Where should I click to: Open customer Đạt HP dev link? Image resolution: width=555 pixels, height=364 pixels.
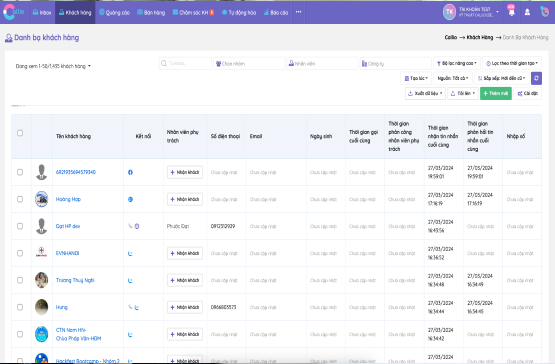[68, 226]
